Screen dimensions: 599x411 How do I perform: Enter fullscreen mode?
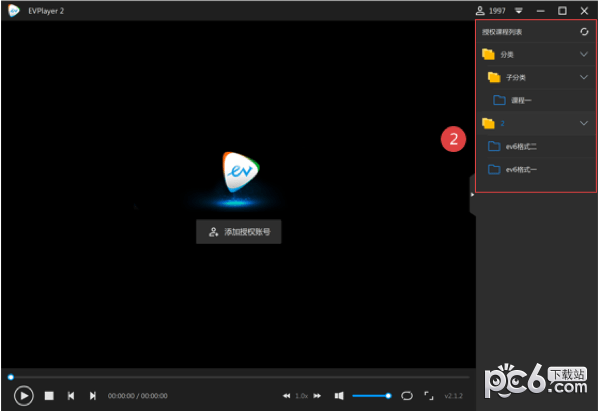click(429, 396)
